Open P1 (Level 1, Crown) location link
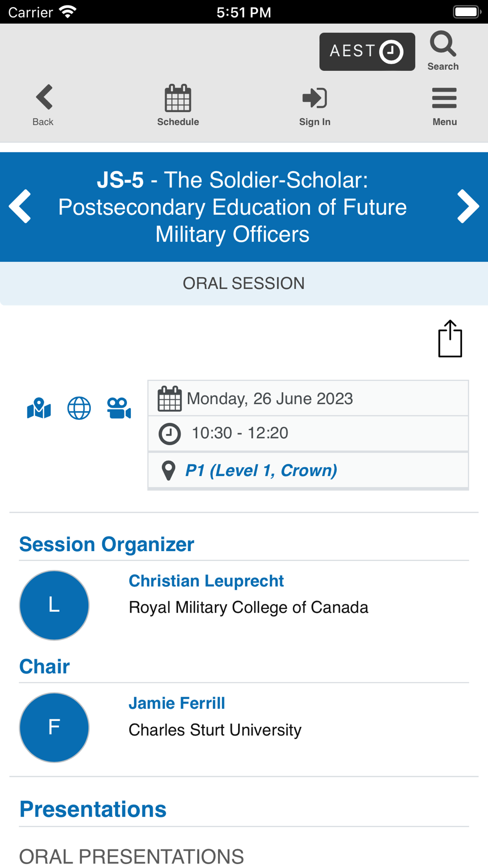The height and width of the screenshot is (868, 488). tap(261, 471)
